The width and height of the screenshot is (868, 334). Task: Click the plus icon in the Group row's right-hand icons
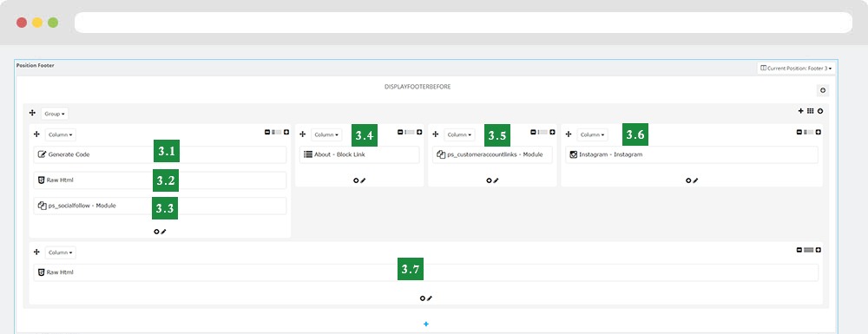click(x=800, y=110)
